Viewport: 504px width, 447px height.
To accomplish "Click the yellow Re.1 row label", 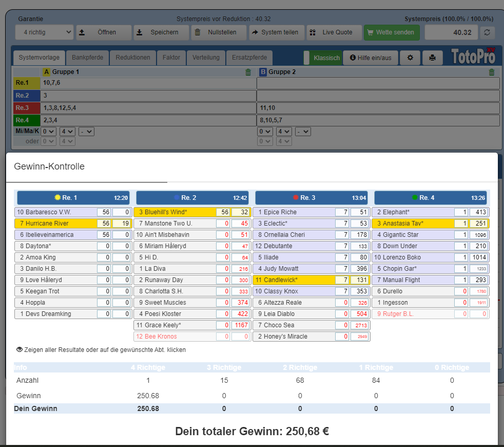I will 27,83.
